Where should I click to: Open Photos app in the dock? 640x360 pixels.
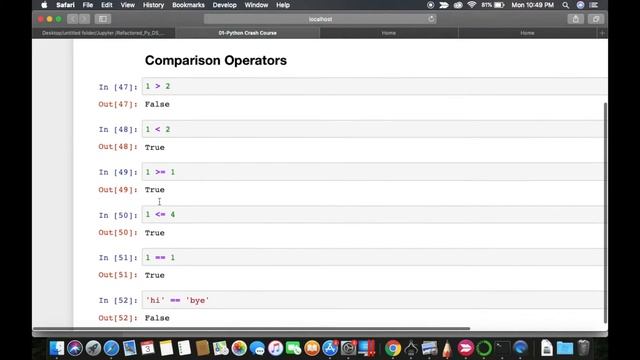point(239,348)
